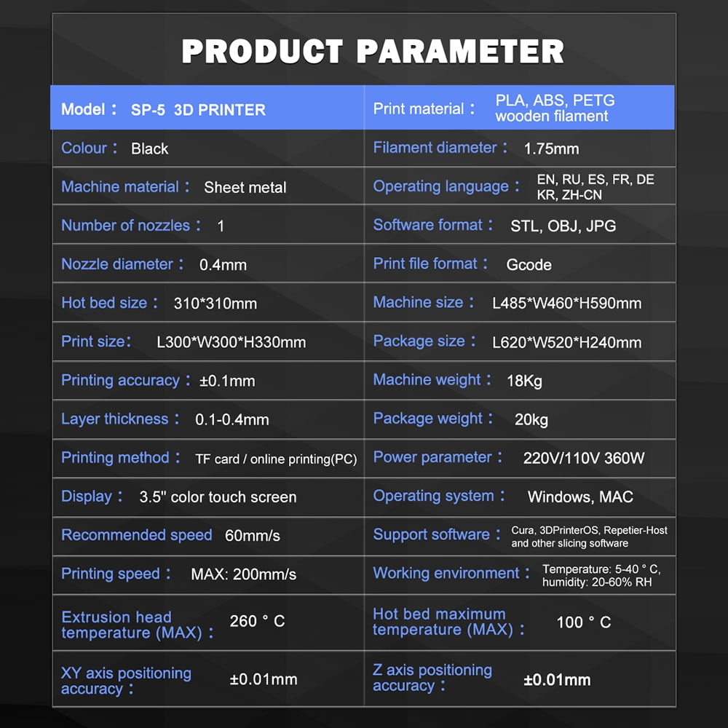Click the TF card / online printing text
728x728 pixels.
(x=276, y=459)
